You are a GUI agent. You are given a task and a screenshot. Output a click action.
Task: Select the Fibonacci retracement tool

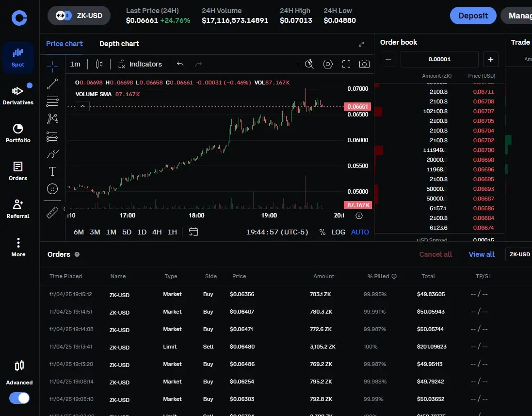(x=52, y=101)
